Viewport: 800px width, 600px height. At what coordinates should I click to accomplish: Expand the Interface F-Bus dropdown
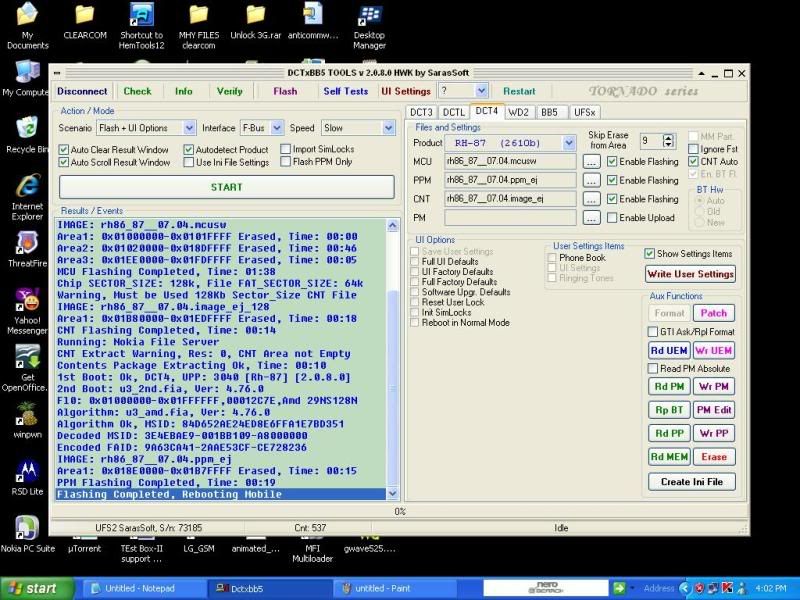click(x=277, y=128)
